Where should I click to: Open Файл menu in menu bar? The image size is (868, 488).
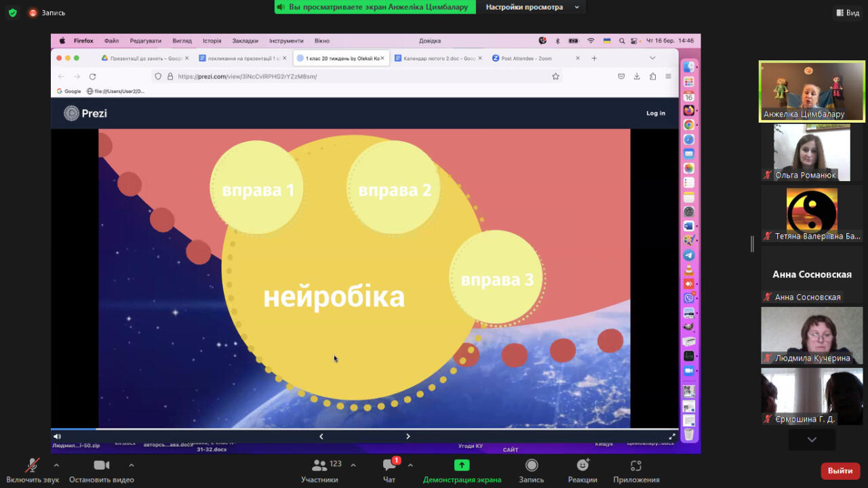coord(111,41)
